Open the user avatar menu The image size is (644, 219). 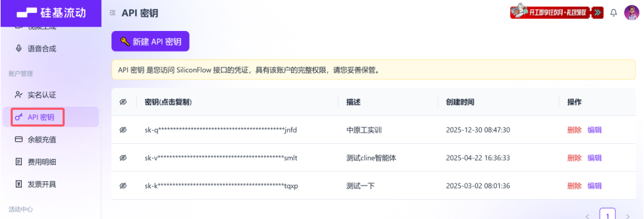pos(632,12)
